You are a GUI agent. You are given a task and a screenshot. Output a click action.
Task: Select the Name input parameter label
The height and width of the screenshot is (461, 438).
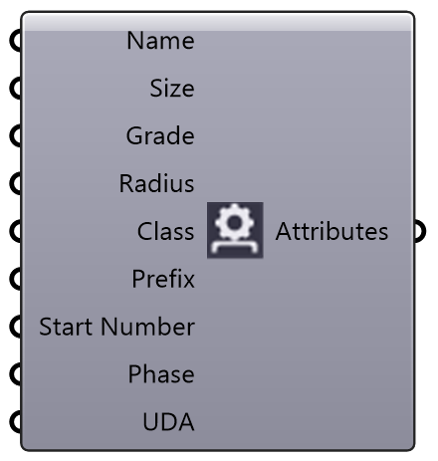pyautogui.click(x=160, y=41)
